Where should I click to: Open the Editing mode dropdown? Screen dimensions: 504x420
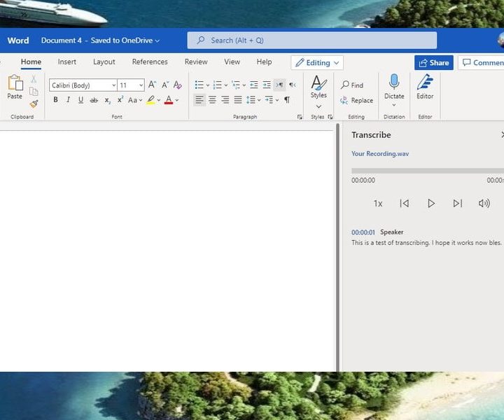pos(317,63)
